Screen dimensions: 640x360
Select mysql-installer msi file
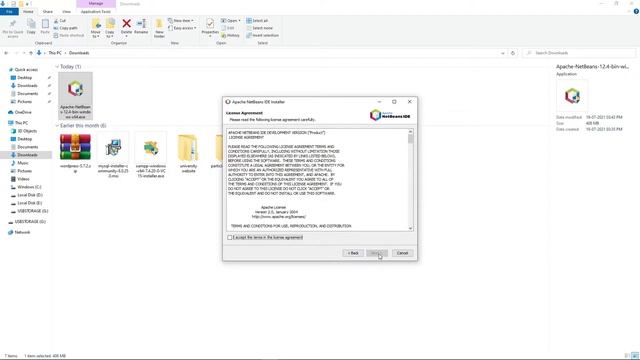pyautogui.click(x=113, y=155)
